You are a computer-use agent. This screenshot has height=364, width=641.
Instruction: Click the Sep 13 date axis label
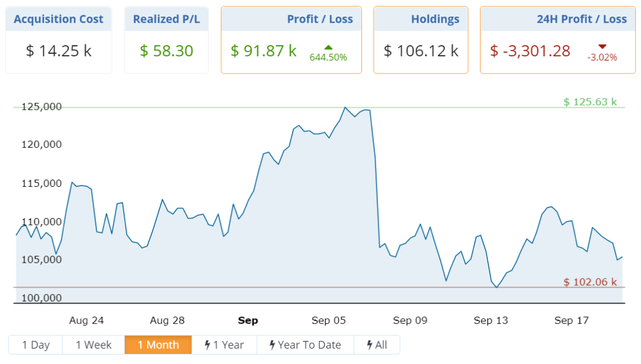(491, 321)
